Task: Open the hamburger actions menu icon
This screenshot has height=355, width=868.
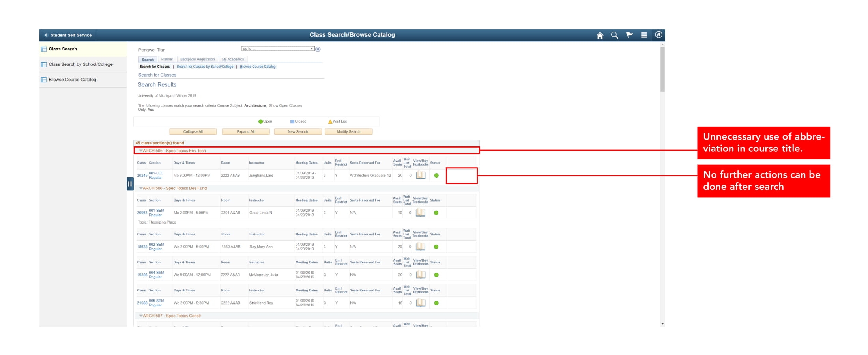Action: [644, 35]
